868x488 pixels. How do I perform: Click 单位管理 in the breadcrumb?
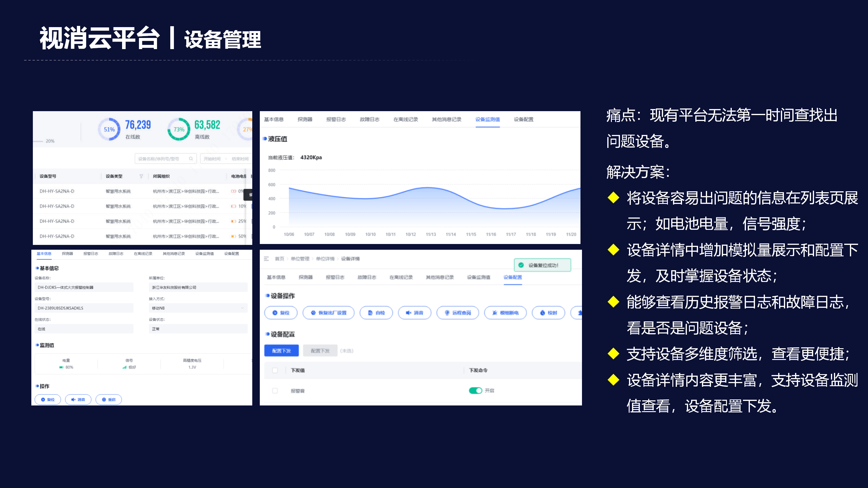[x=300, y=259]
